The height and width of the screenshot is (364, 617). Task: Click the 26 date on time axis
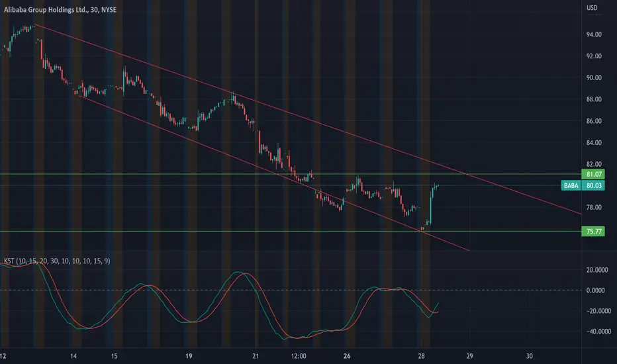(347, 356)
